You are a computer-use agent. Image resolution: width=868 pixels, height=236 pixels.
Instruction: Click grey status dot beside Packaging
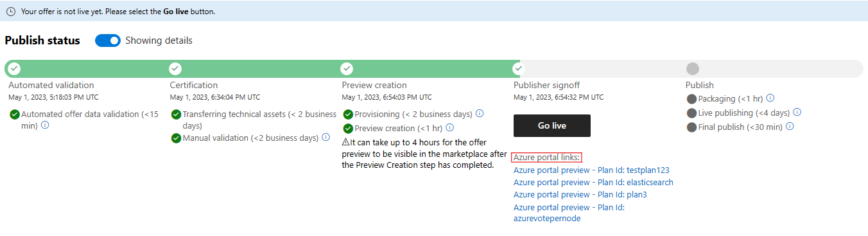[691, 99]
